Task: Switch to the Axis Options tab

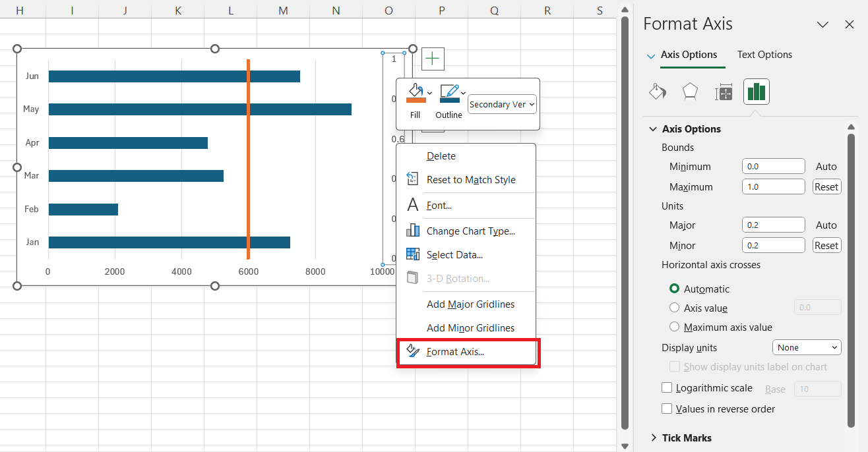Action: coord(689,55)
